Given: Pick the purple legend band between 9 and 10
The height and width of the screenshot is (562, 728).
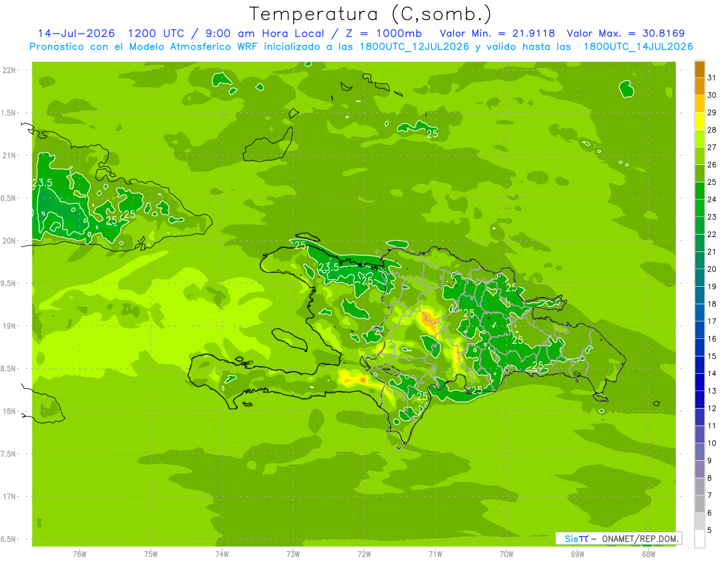Looking at the screenshot, I should (x=699, y=452).
